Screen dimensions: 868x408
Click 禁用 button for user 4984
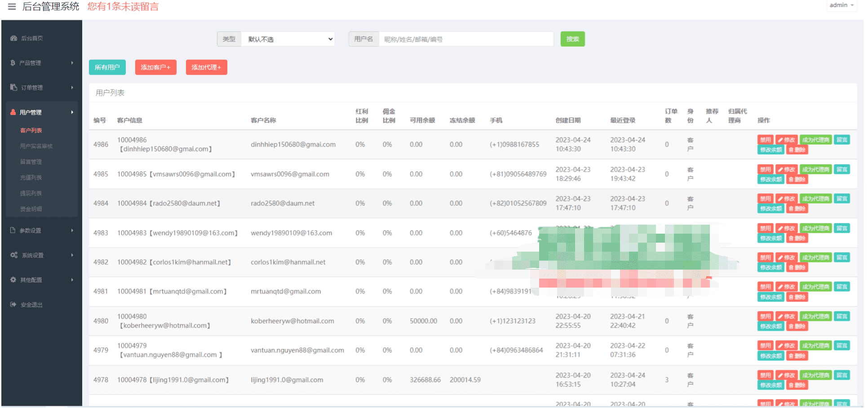pos(765,199)
